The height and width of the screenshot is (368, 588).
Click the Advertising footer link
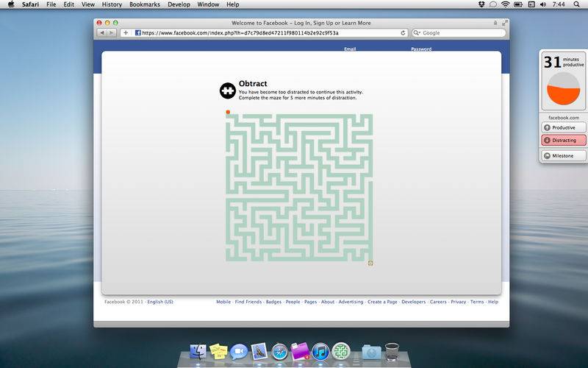351,302
